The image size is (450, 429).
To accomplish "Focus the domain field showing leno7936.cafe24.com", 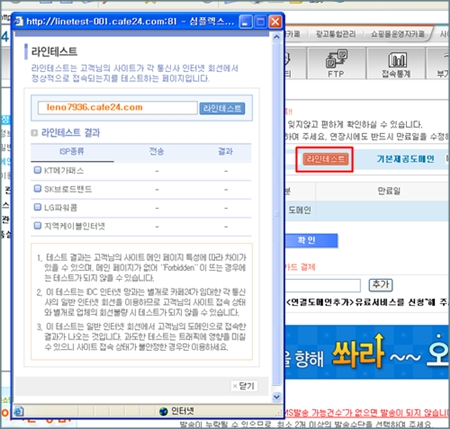I will coord(118,108).
